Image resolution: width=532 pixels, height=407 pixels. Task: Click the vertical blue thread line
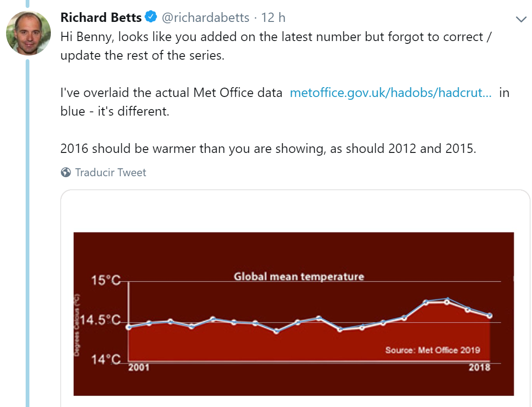pyautogui.click(x=27, y=233)
